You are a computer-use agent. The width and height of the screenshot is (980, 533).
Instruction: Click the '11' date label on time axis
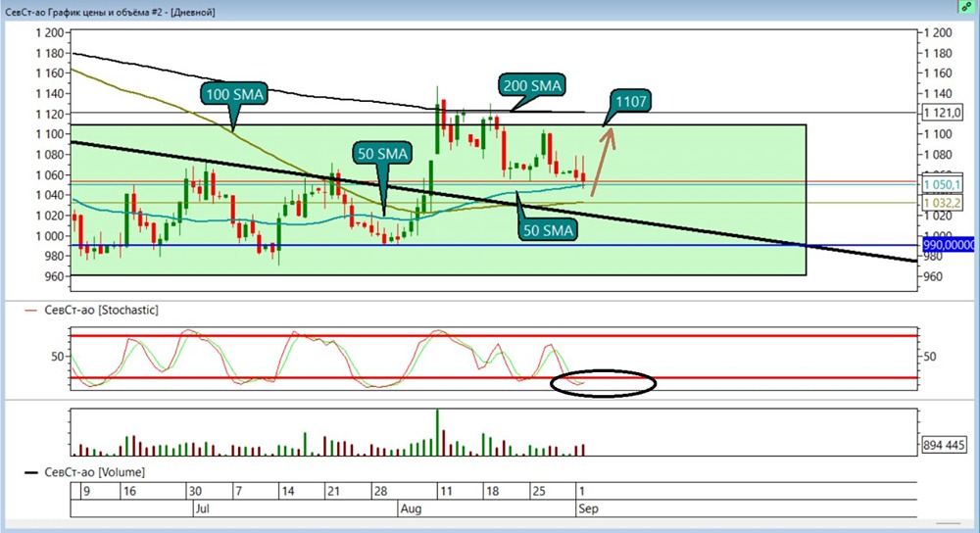[x=446, y=491]
